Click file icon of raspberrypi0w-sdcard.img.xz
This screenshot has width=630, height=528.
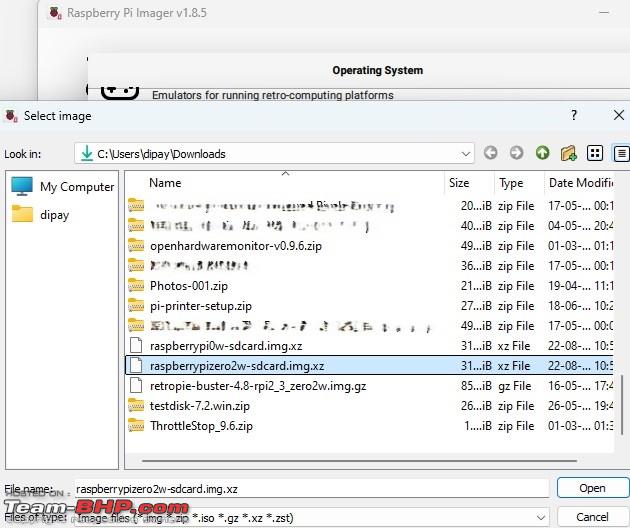pos(136,346)
